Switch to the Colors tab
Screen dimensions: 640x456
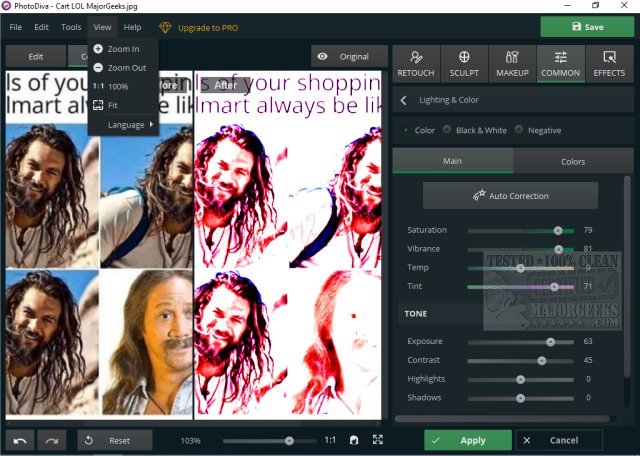tap(573, 161)
